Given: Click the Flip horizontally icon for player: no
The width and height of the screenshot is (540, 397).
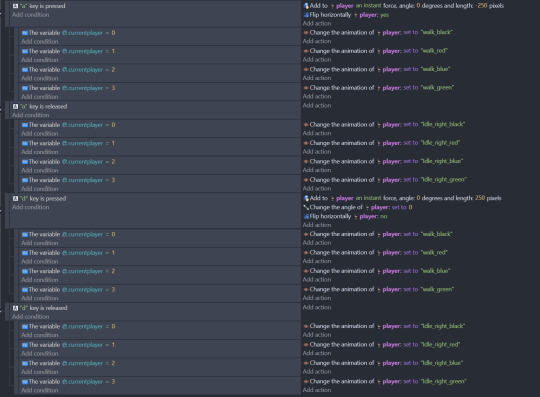Looking at the screenshot, I should pyautogui.click(x=306, y=216).
